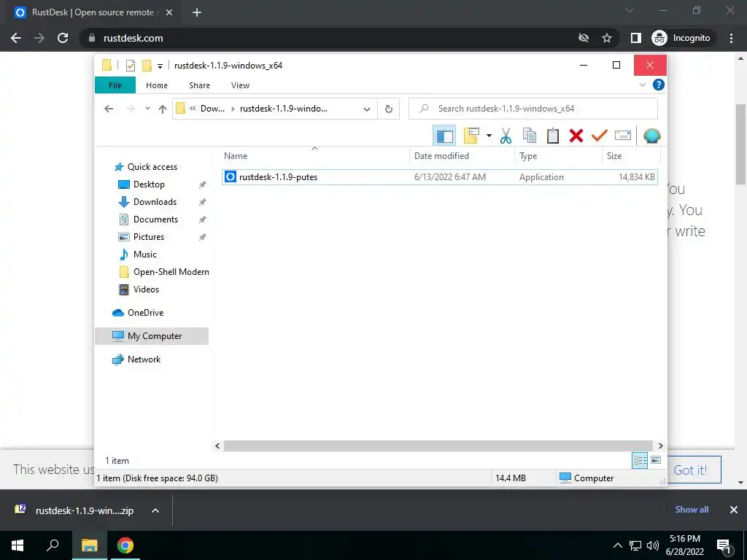
Task: Click the Dow... breadcrumb segment
Action: (x=212, y=109)
